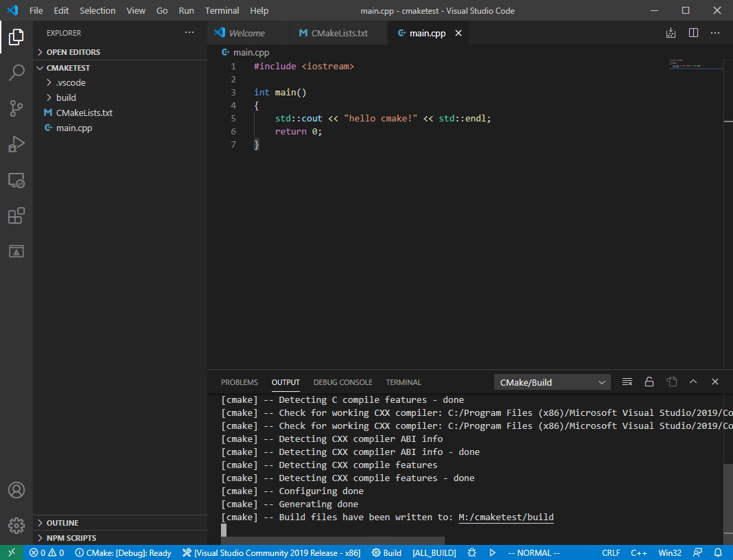Open the Run and Debug view icon
Screen dimensions: 733x560
click(16, 144)
